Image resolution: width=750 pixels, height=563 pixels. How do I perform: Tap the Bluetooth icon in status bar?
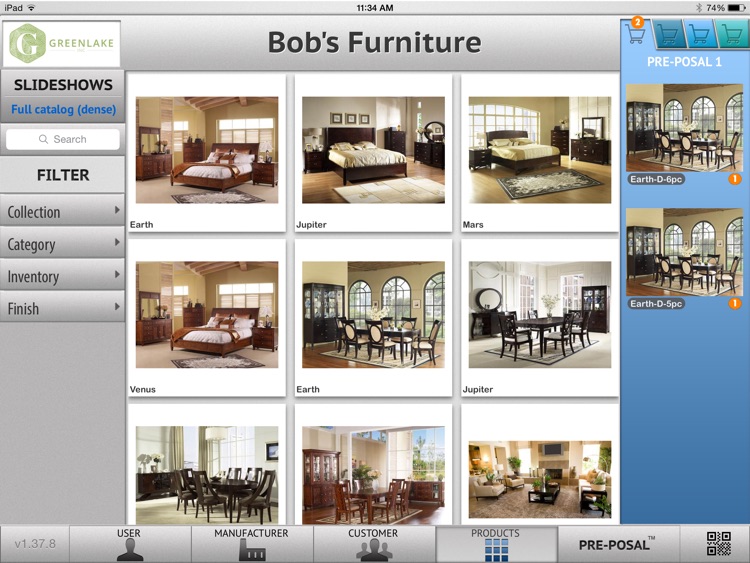click(x=698, y=8)
